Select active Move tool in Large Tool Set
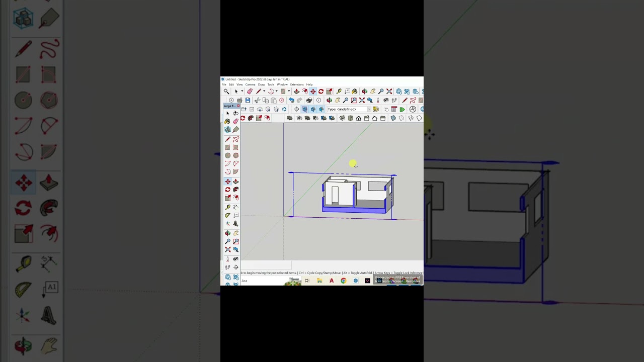 click(227, 182)
